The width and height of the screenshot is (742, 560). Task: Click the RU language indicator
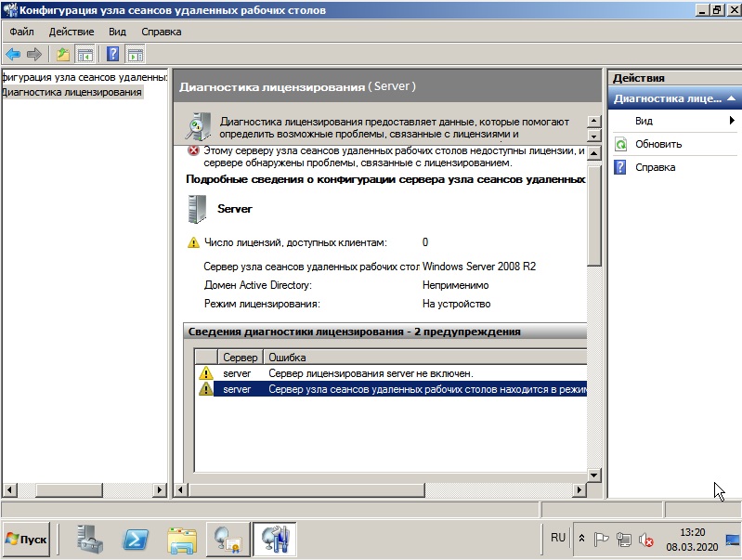click(x=558, y=538)
